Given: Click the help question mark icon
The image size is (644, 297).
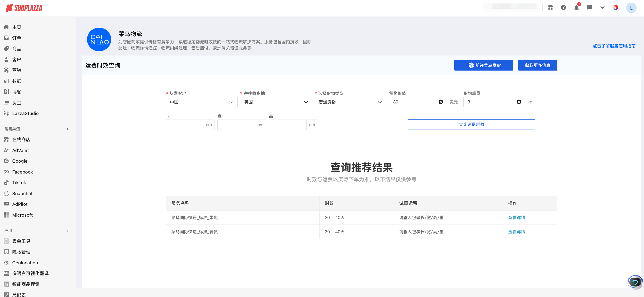Looking at the screenshot, I should tap(563, 7).
